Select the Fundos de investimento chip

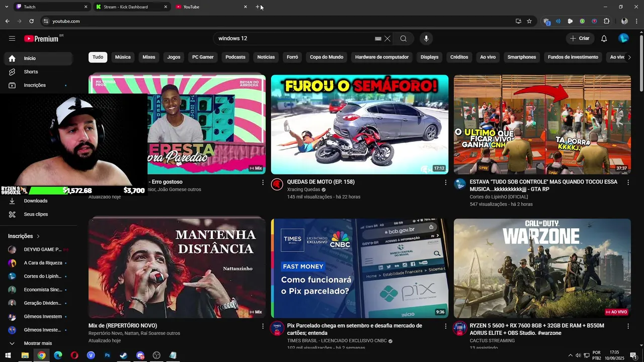pos(573,57)
